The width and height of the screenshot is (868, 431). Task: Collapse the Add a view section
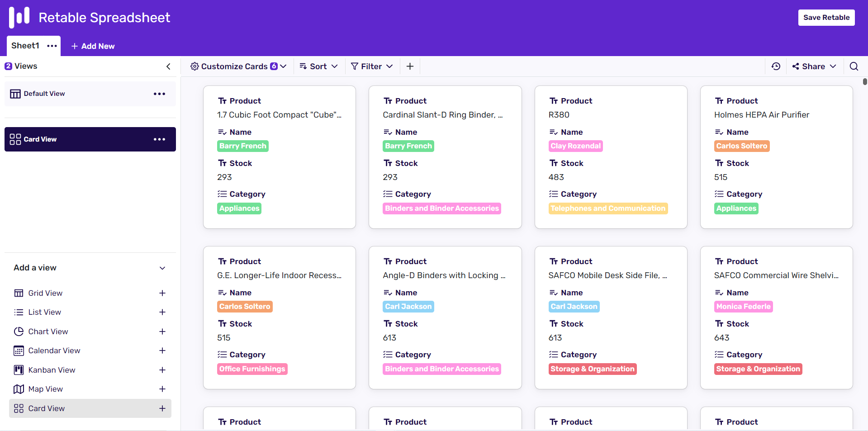pyautogui.click(x=162, y=268)
